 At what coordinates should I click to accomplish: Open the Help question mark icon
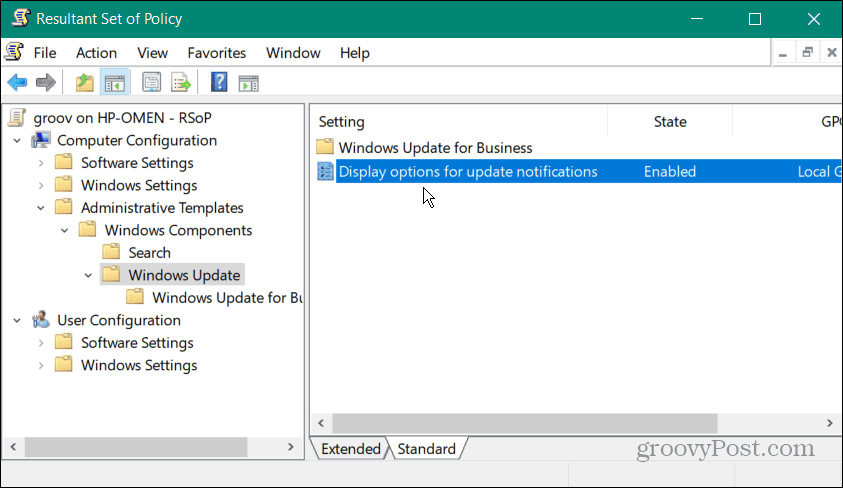(219, 82)
